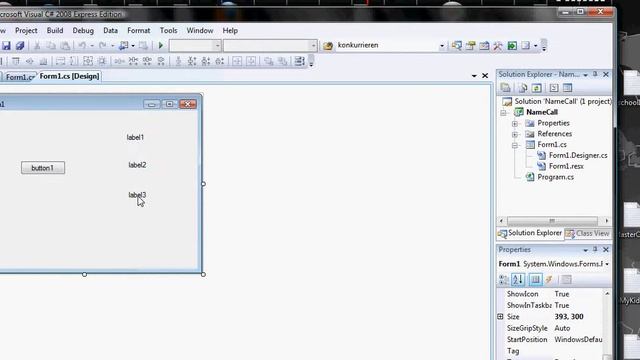The width and height of the screenshot is (640, 360).
Task: Open the Build menu
Action: point(55,31)
